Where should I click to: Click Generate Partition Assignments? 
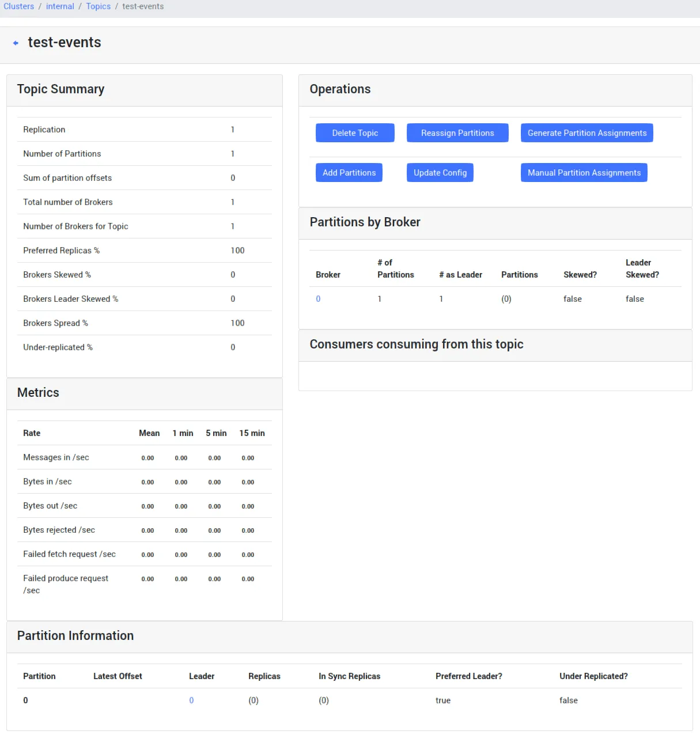click(x=587, y=133)
